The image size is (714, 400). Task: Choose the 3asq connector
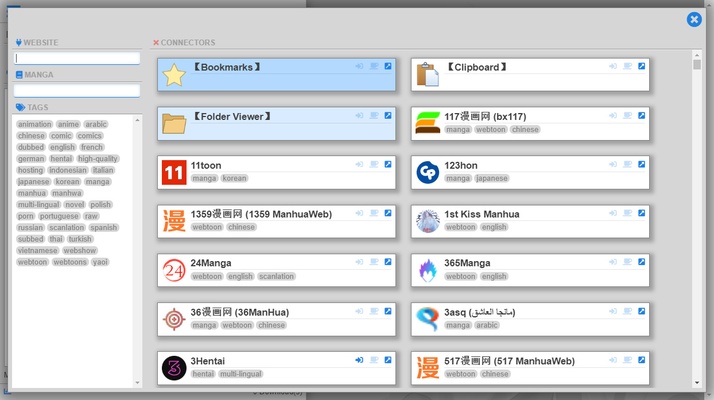[x=530, y=319]
